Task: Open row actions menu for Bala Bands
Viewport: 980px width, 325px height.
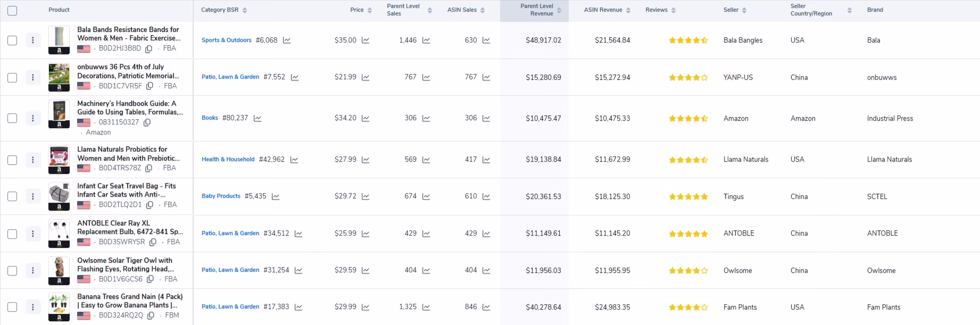Action: coord(33,40)
